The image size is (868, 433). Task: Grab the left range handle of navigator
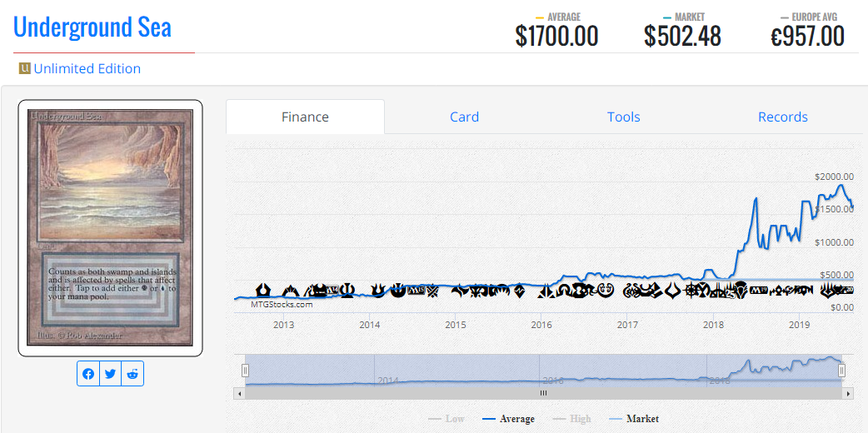tap(245, 371)
